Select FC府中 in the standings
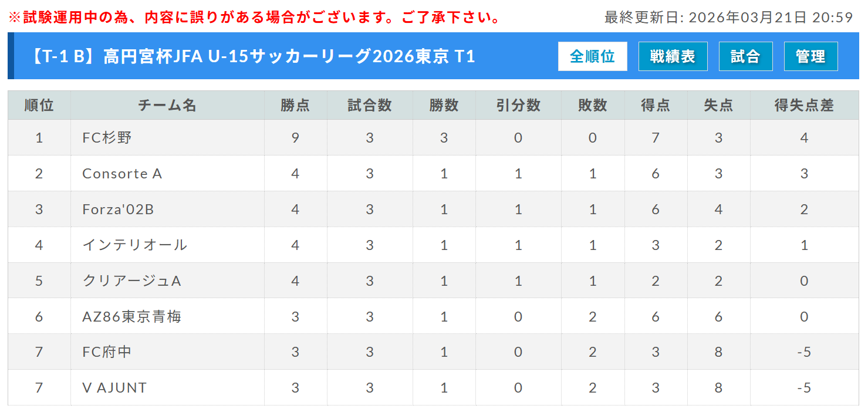The width and height of the screenshot is (868, 419). point(107,352)
